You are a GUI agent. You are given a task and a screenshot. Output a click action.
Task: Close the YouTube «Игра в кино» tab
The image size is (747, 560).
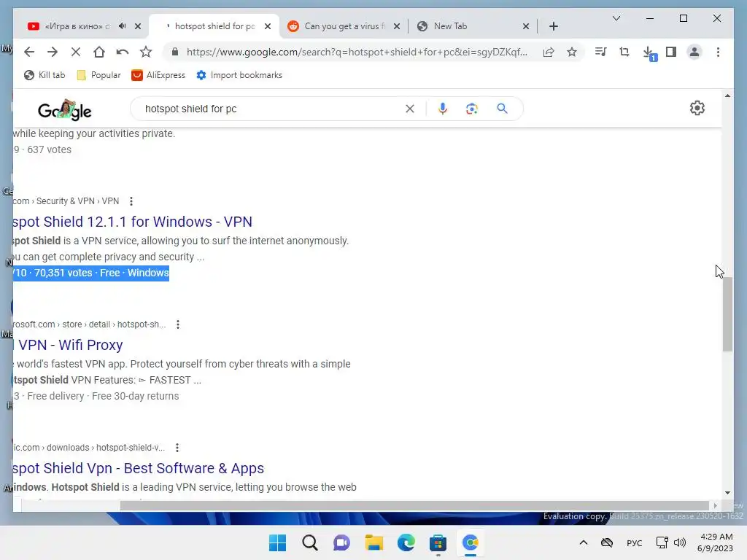coord(138,26)
